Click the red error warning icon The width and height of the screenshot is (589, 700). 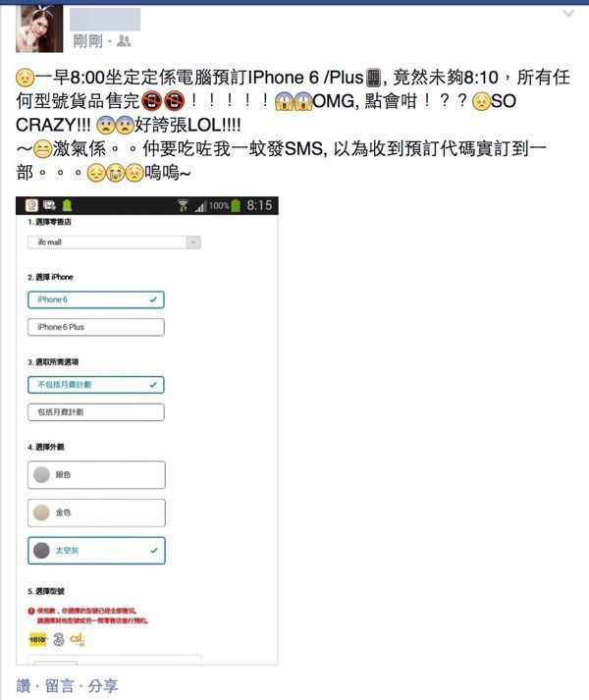pyautogui.click(x=31, y=612)
